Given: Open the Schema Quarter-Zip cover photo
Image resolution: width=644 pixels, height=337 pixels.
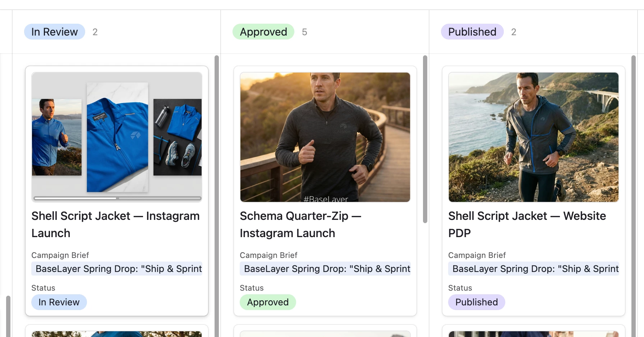Looking at the screenshot, I should click(x=325, y=137).
